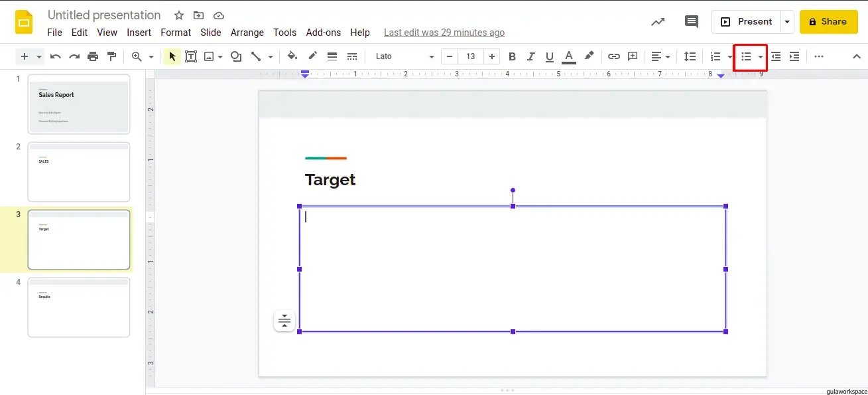Open comment history icon

692,22
